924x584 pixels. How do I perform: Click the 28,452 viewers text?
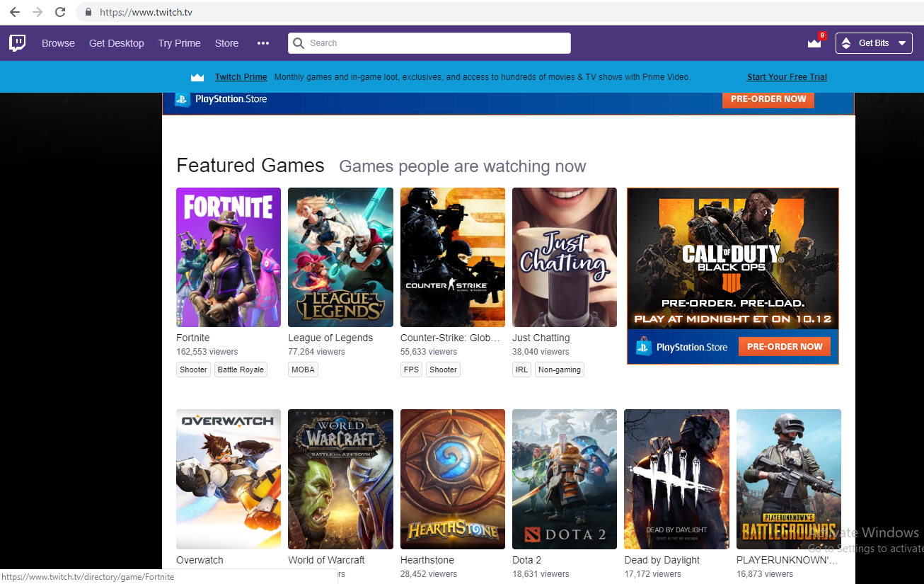pos(429,574)
